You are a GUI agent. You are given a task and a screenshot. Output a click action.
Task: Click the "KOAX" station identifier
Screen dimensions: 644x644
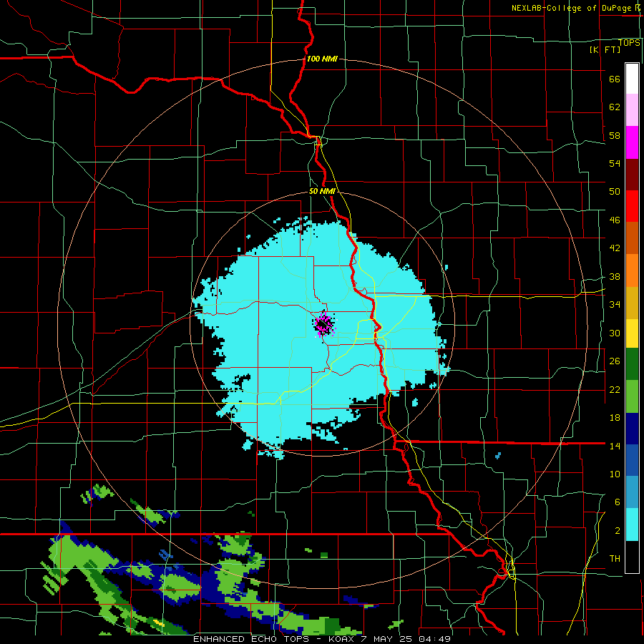pos(343,639)
